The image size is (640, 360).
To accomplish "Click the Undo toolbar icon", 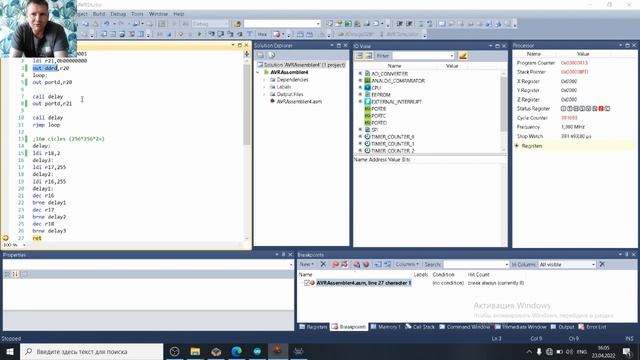I will pyautogui.click(x=107, y=24).
